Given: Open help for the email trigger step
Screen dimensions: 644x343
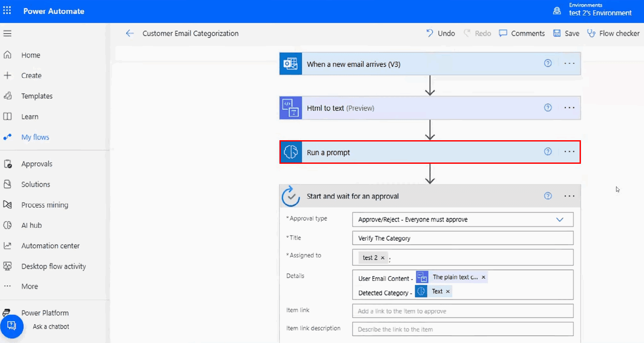Looking at the screenshot, I should [x=548, y=63].
